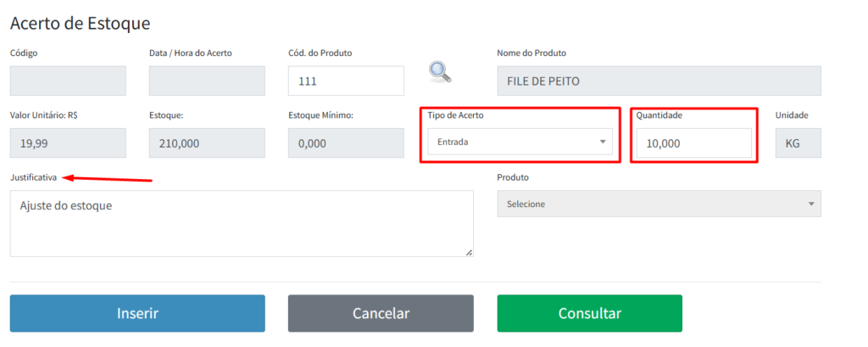Click the gray Cancelar button
The image size is (868, 347).
(381, 313)
